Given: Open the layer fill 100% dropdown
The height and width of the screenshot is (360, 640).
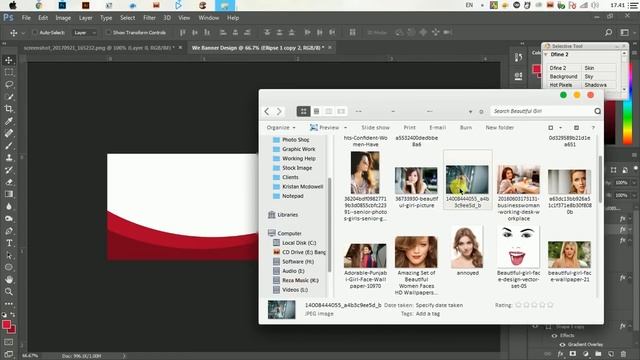Looking at the screenshot, I should click(633, 196).
